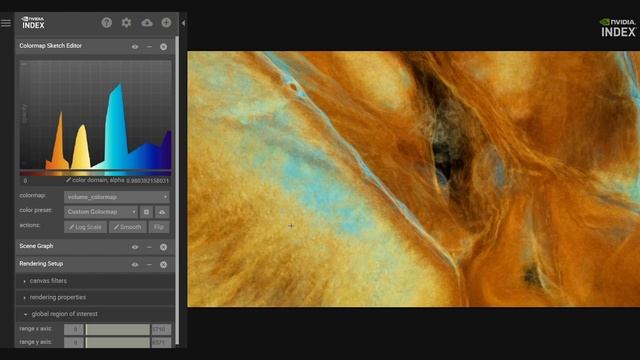
Task: Click the orange peak in colormap histogram
Action: 60,147
